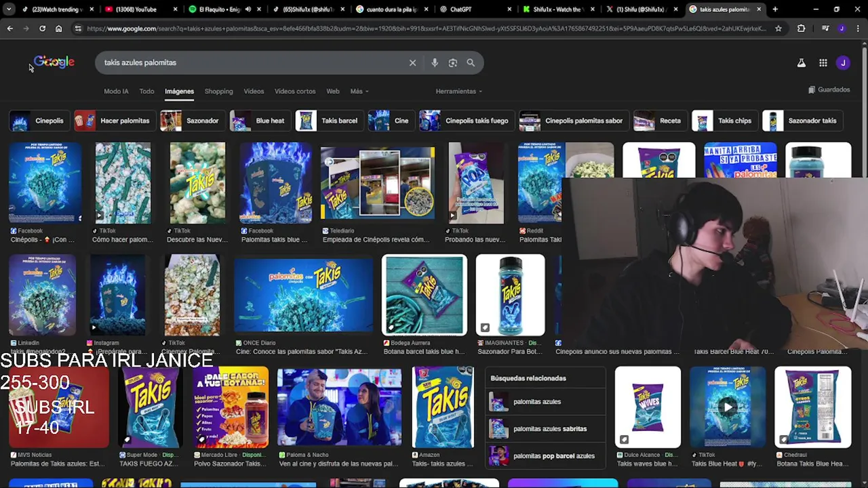
Task: Switch to Web results
Action: [332, 91]
